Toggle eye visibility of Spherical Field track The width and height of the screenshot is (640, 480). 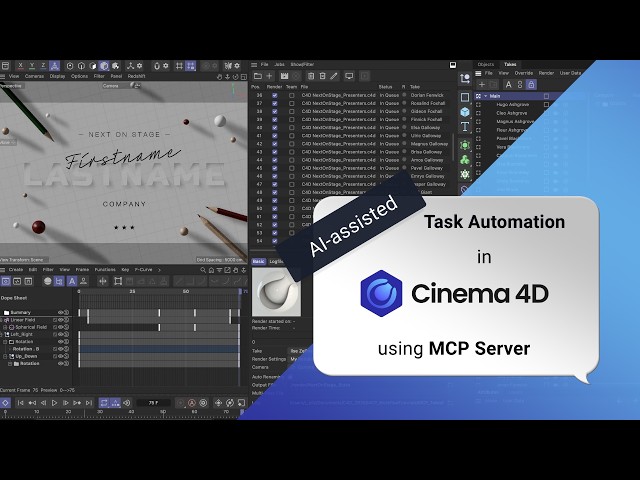[x=60, y=327]
